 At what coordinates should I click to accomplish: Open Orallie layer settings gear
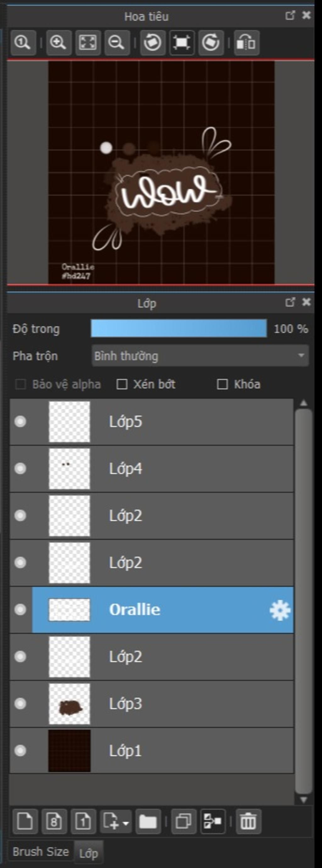[x=280, y=610]
